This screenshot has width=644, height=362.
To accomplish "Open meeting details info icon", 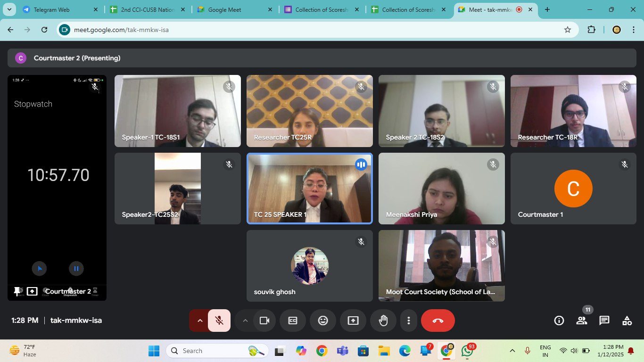I will point(559,321).
